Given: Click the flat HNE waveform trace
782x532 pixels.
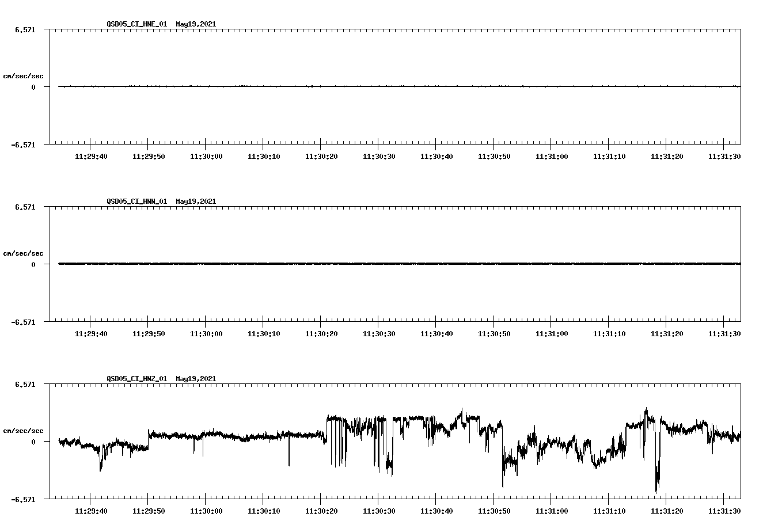Looking at the screenshot, I should 346,86.
